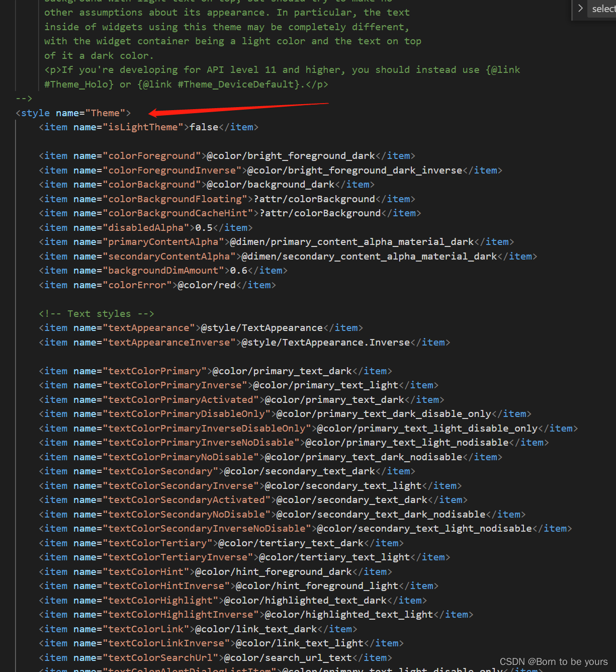Click the @color/link_text_dark value
Image resolution: width=616 pixels, height=672 pixels.
pos(256,629)
